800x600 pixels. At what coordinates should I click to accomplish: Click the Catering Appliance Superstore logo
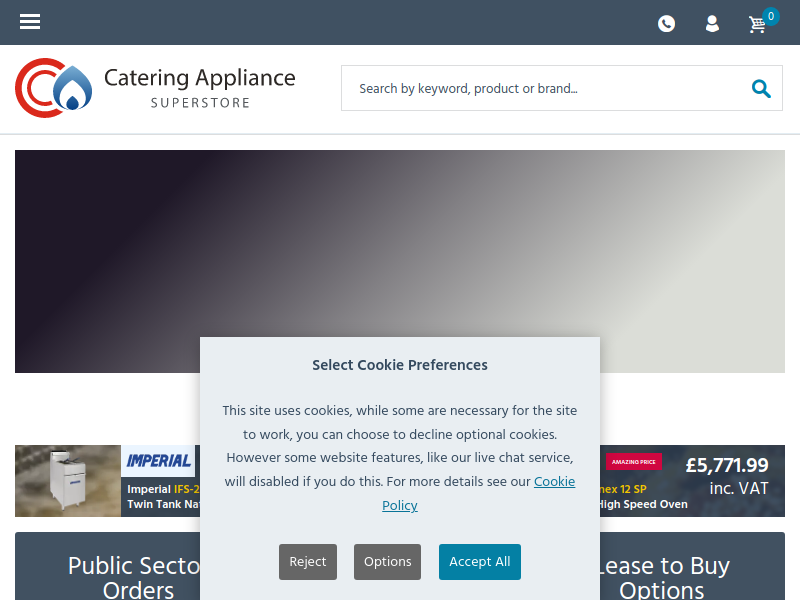click(155, 88)
